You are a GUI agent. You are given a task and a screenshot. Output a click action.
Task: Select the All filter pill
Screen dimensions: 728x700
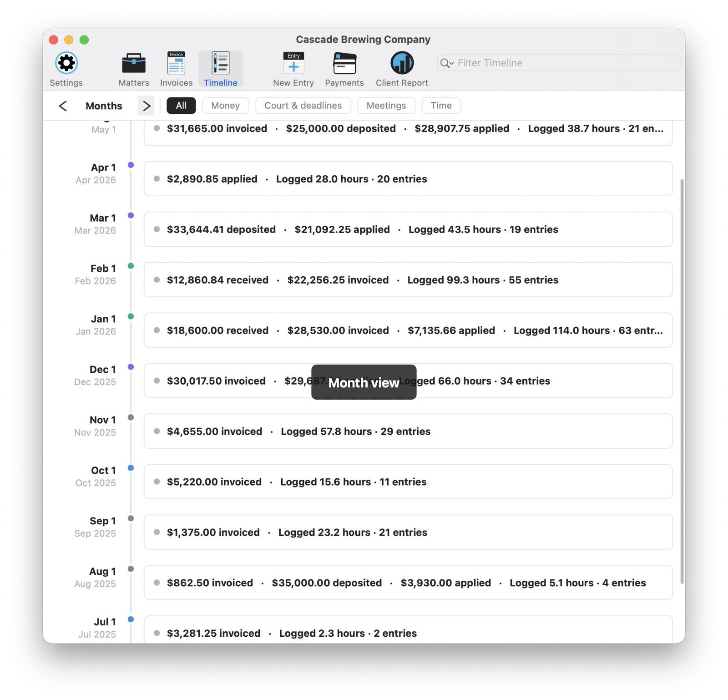[181, 106]
